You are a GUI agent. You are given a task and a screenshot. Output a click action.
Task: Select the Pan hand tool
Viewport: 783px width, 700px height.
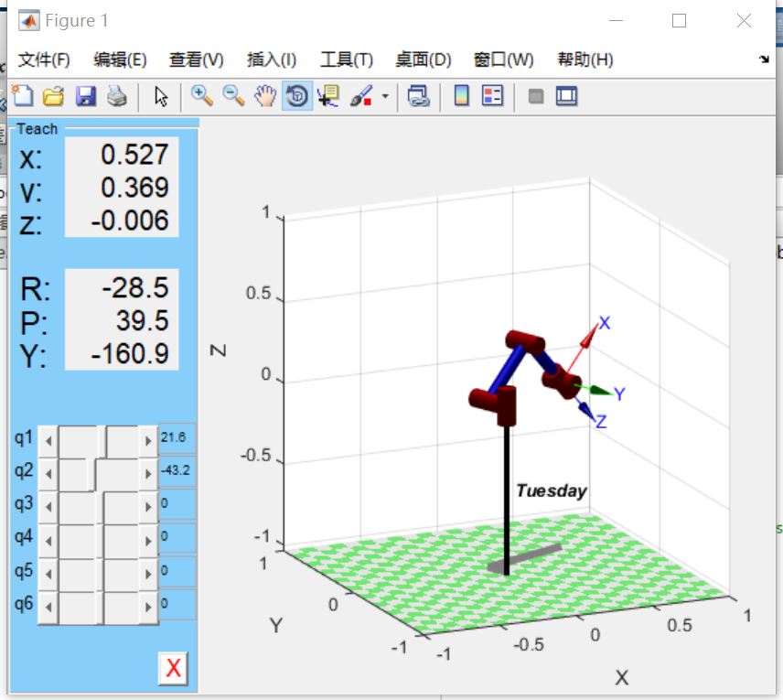tap(264, 95)
